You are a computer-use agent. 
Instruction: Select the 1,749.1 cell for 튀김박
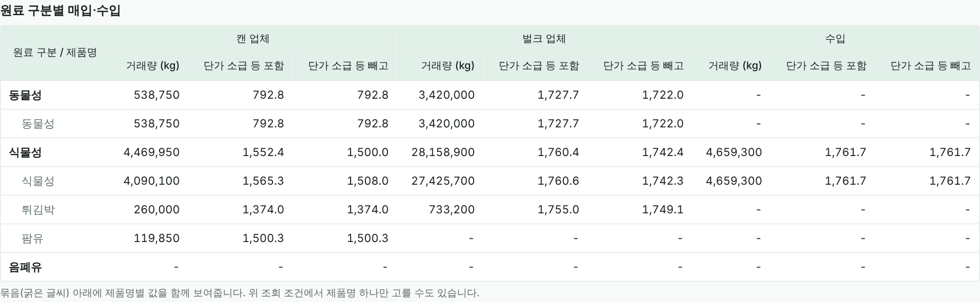663,210
